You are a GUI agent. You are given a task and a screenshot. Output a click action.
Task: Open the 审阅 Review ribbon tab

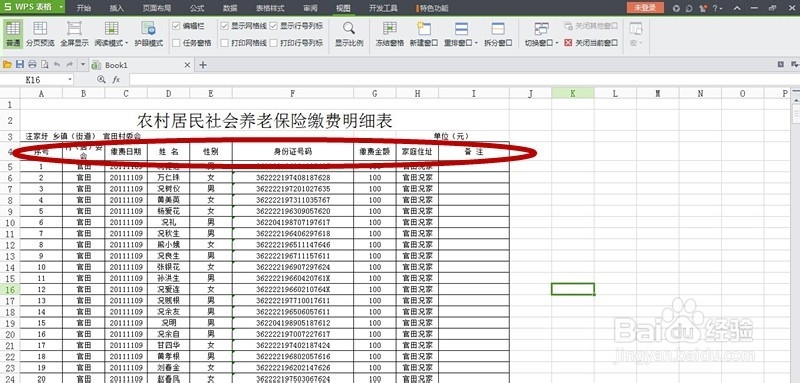(310, 8)
